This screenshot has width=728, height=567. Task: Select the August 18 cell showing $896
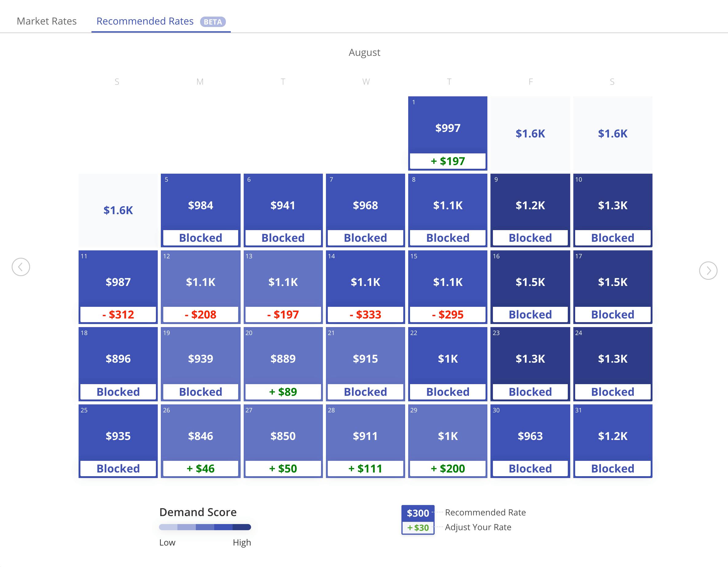point(118,358)
